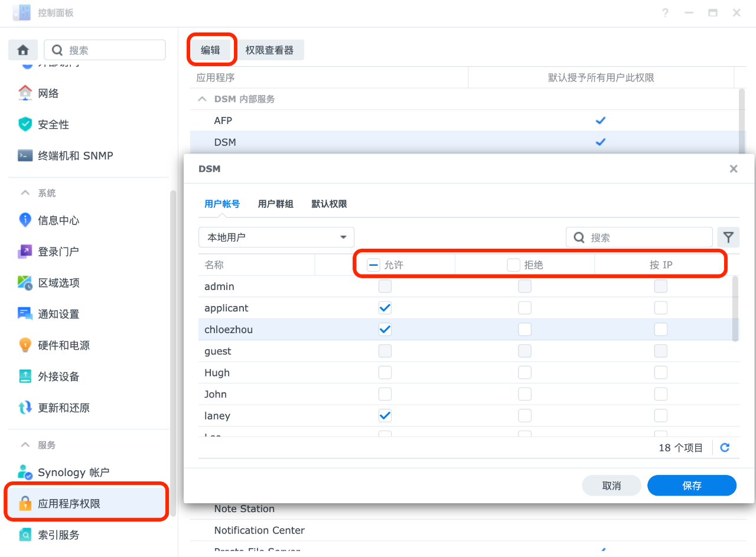Click the refresh icon beside 18 个项目
Viewport: 756px width, 557px height.
pos(725,448)
